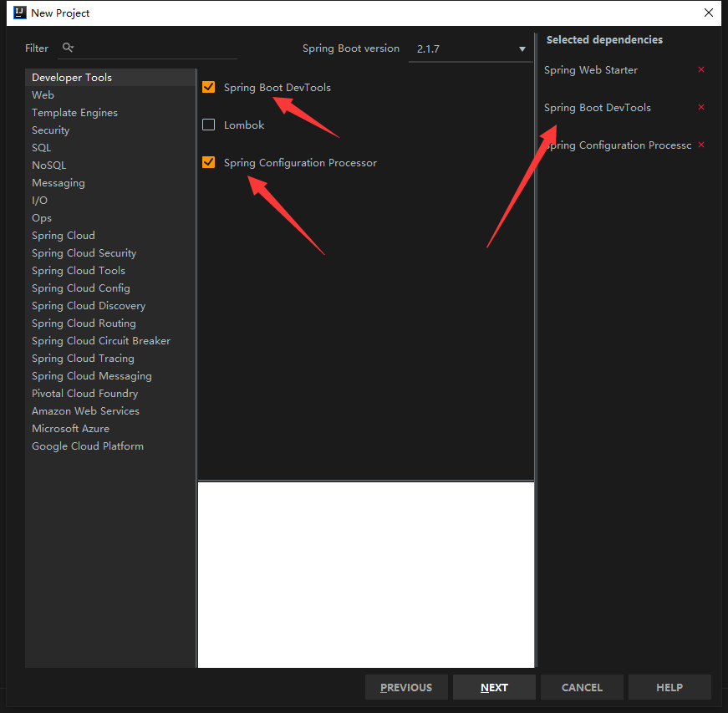Image resolution: width=728 pixels, height=713 pixels.
Task: Click the PREVIOUS button
Action: tap(406, 687)
